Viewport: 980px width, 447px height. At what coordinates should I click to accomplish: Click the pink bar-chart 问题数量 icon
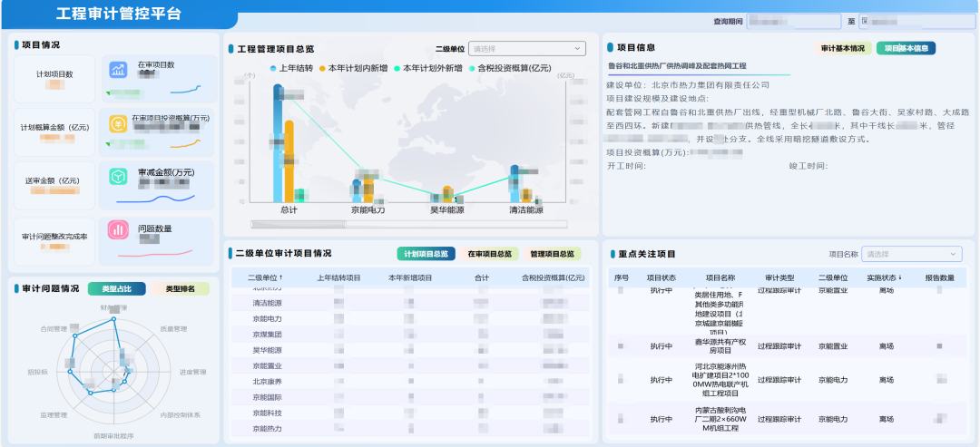point(118,230)
